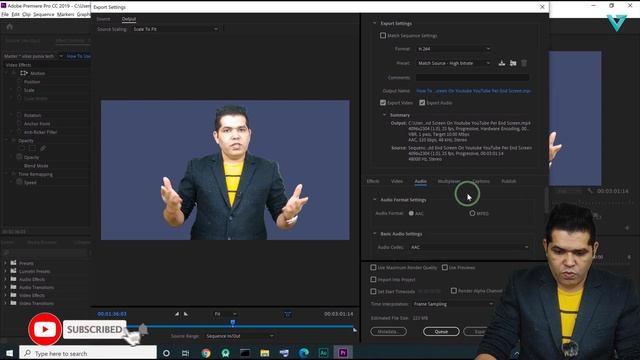Collapse the Basic Audio Settings section
The height and width of the screenshot is (360, 640).
click(x=374, y=234)
